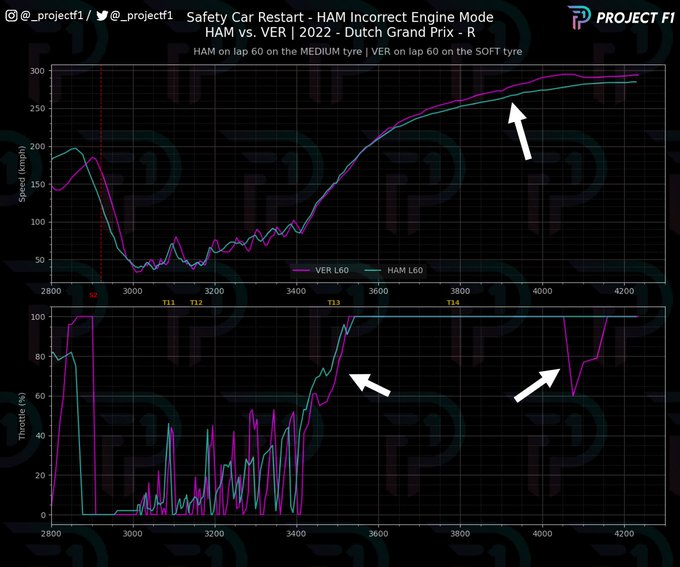The height and width of the screenshot is (567, 680).
Task: Click the T11 corner marker
Action: 169,302
